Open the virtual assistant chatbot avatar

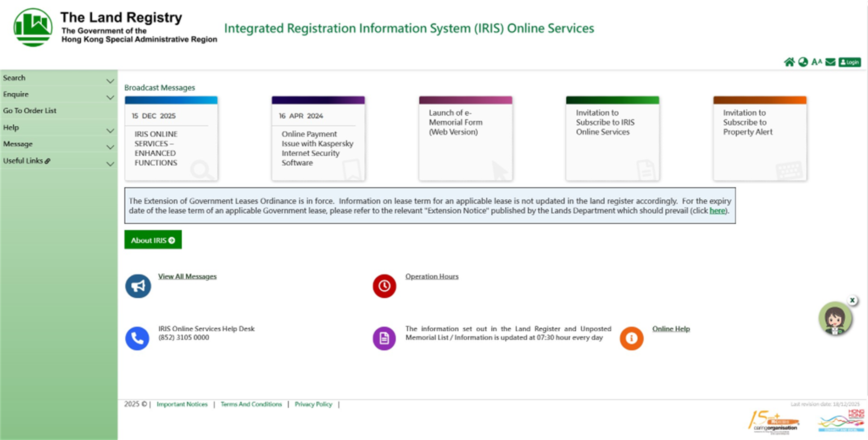(x=835, y=318)
